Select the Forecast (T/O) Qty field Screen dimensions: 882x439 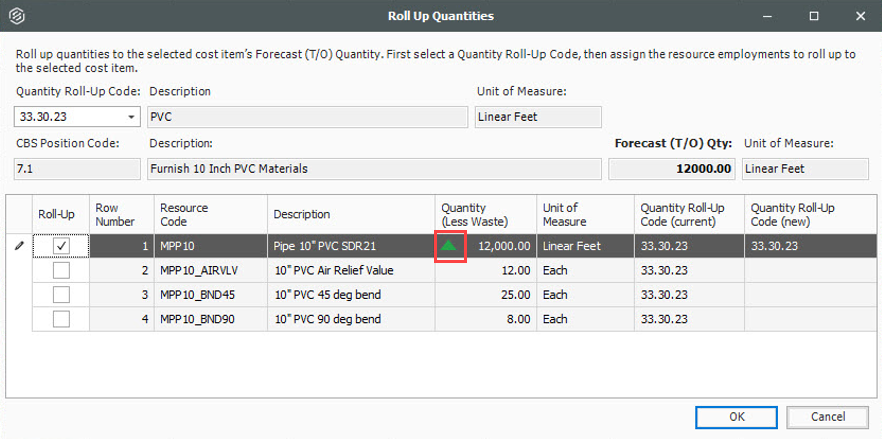pyautogui.click(x=672, y=169)
